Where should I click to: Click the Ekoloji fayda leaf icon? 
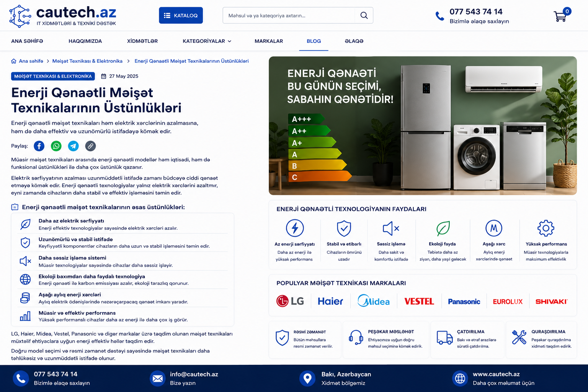(443, 228)
